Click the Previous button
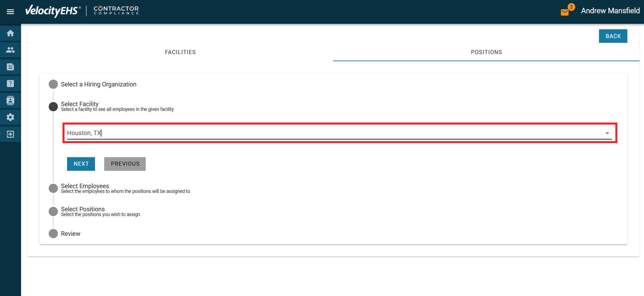Image resolution: width=644 pixels, height=296 pixels. click(125, 164)
